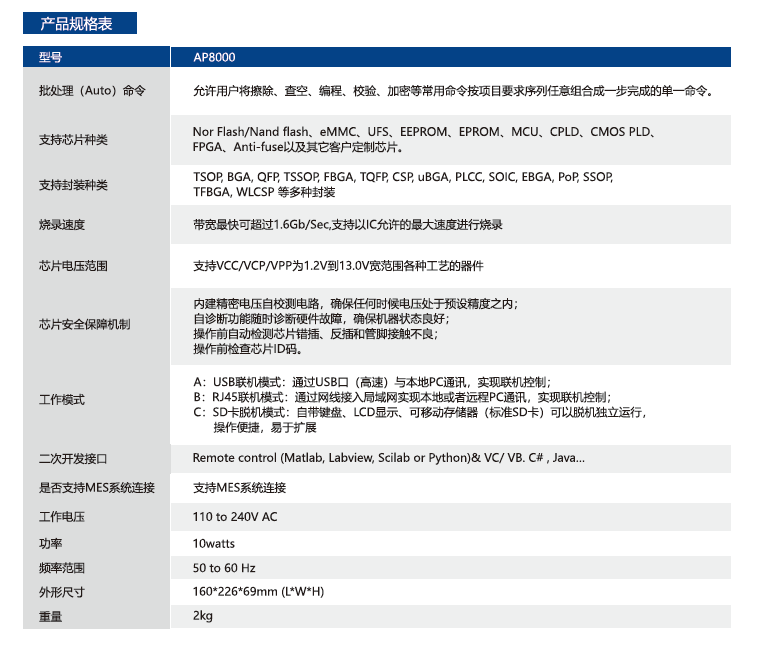
Task: Click the 工作模式 row label
Action: [x=61, y=400]
